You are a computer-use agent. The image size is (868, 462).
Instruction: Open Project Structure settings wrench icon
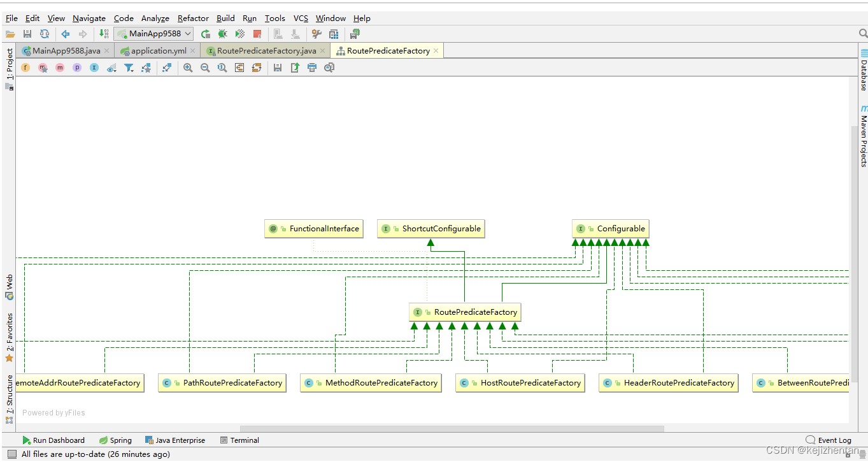click(x=317, y=34)
